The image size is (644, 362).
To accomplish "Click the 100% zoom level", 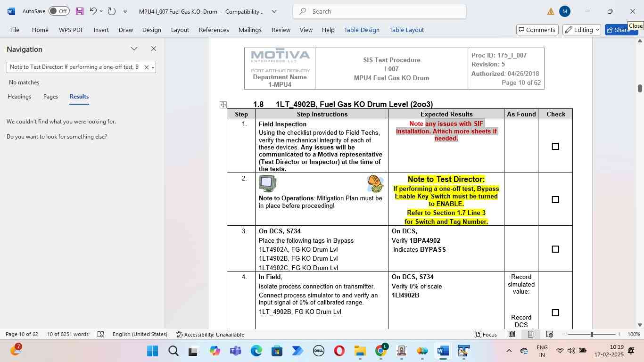I will pyautogui.click(x=634, y=334).
